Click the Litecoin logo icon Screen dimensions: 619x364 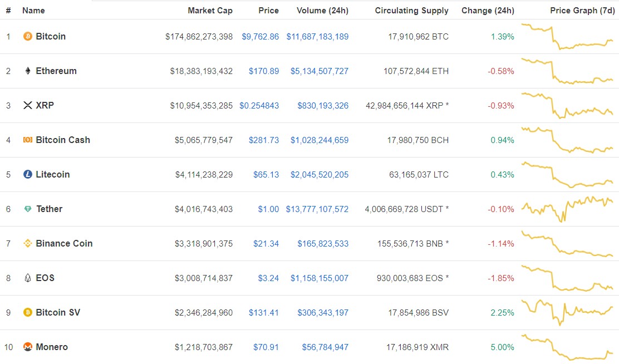[x=28, y=174]
